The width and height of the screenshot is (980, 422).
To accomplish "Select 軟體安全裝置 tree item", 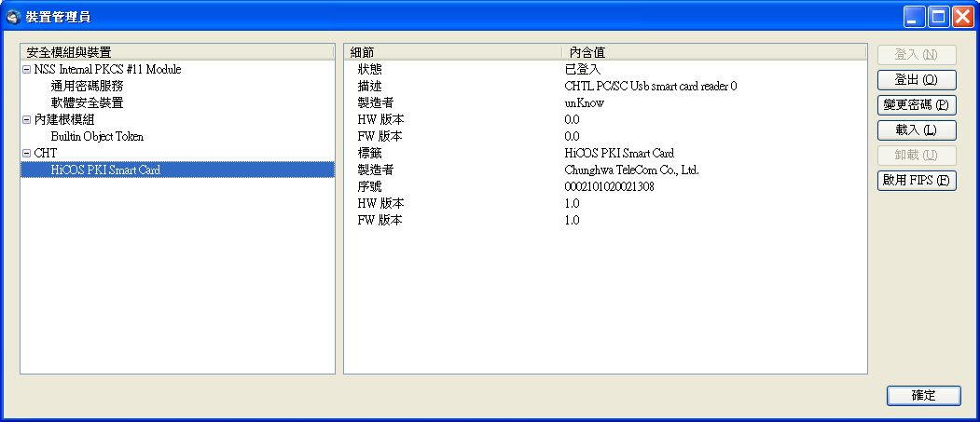I will point(88,103).
